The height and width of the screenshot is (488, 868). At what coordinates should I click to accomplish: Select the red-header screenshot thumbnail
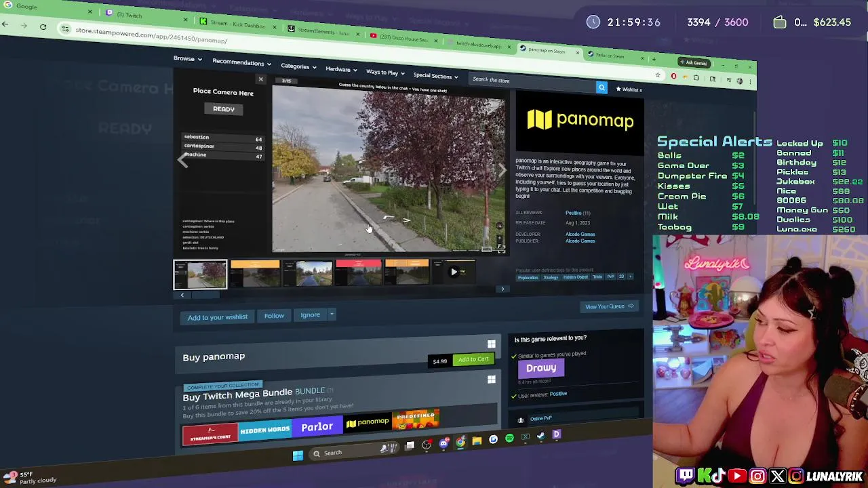[x=359, y=272]
